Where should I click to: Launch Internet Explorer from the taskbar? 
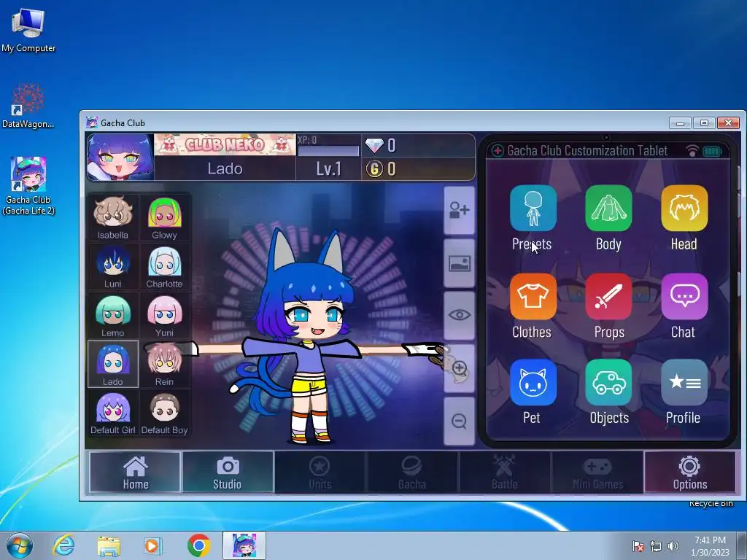pyautogui.click(x=64, y=545)
